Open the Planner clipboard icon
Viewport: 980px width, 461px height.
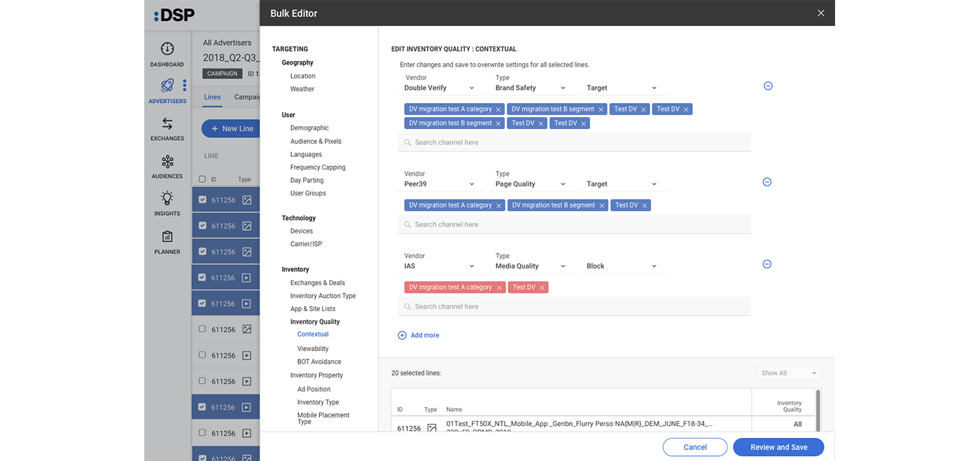(167, 237)
